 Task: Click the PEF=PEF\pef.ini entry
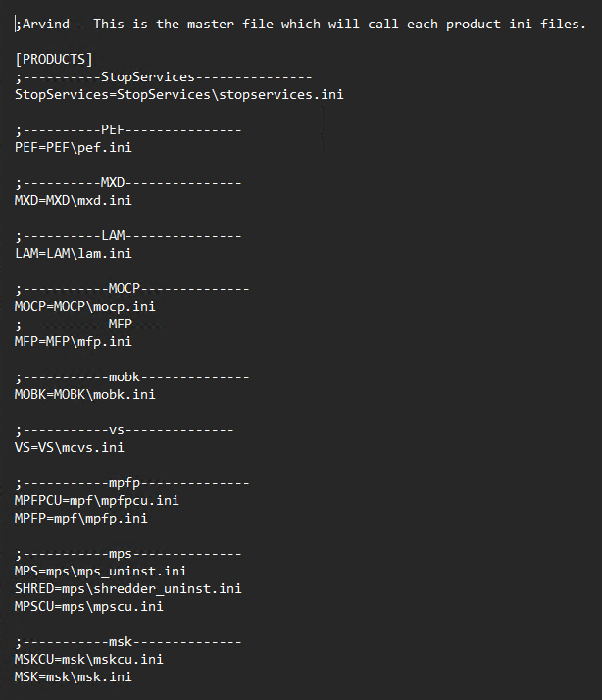[x=73, y=147]
